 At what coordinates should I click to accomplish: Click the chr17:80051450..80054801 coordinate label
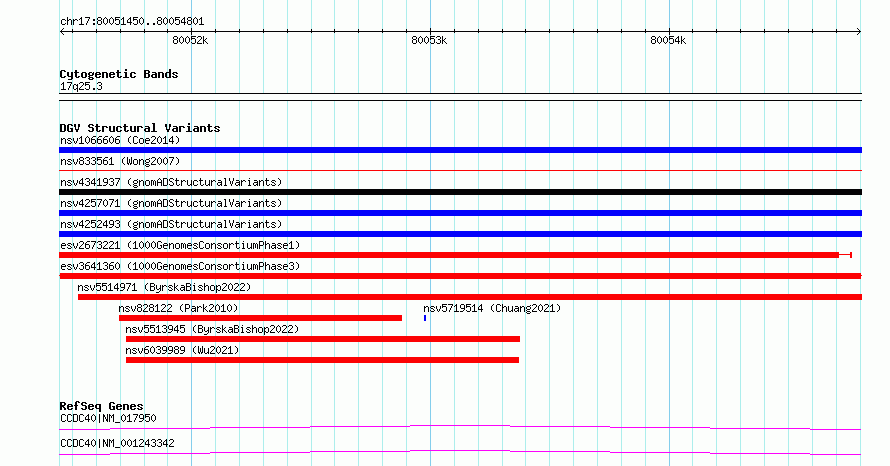click(x=132, y=22)
